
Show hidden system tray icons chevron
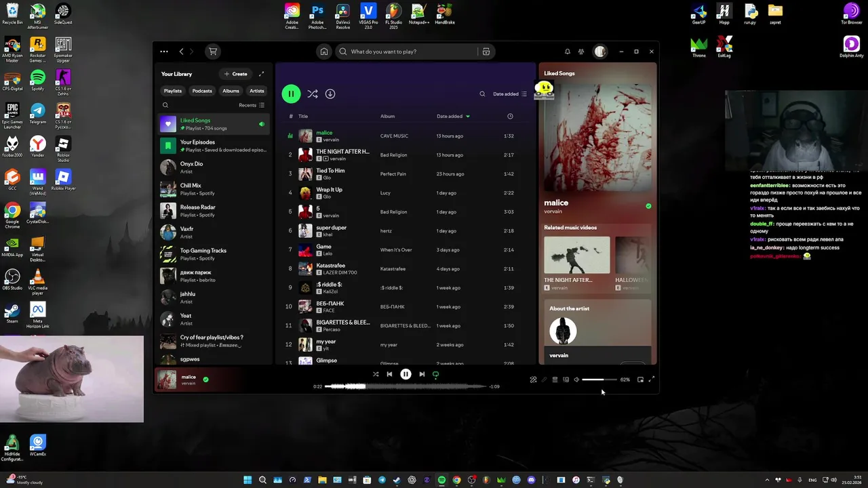(768, 480)
